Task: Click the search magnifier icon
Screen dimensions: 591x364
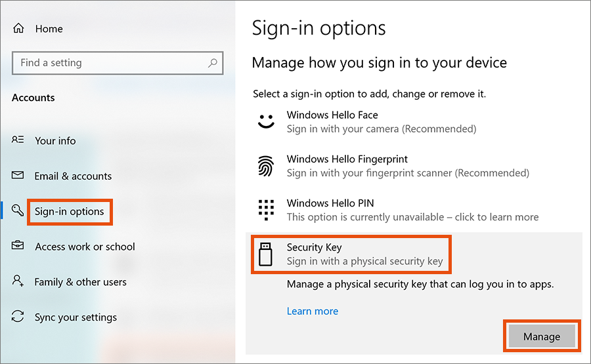Action: (x=212, y=63)
